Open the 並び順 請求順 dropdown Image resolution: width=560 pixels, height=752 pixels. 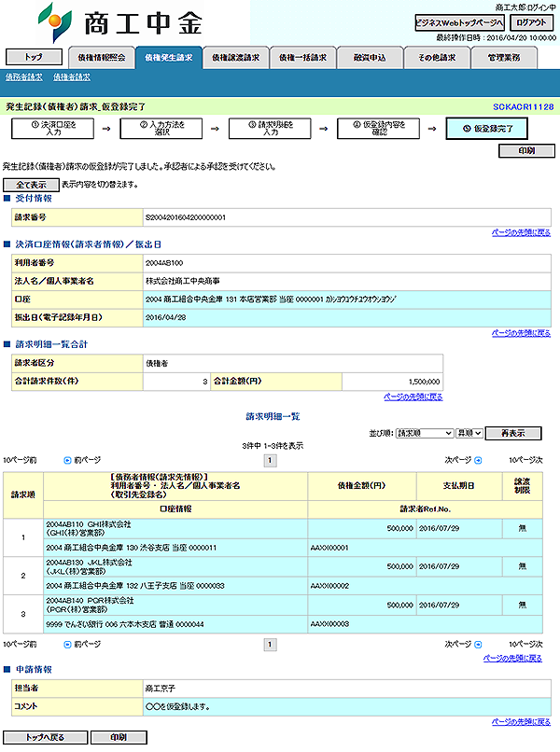(425, 433)
